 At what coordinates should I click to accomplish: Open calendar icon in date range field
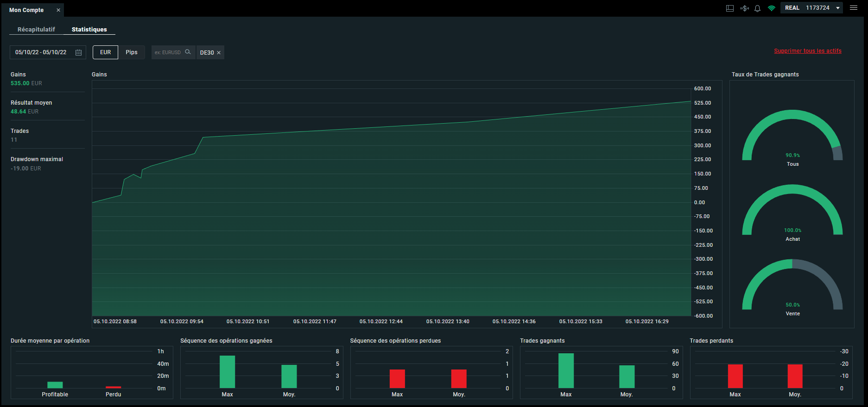(79, 52)
